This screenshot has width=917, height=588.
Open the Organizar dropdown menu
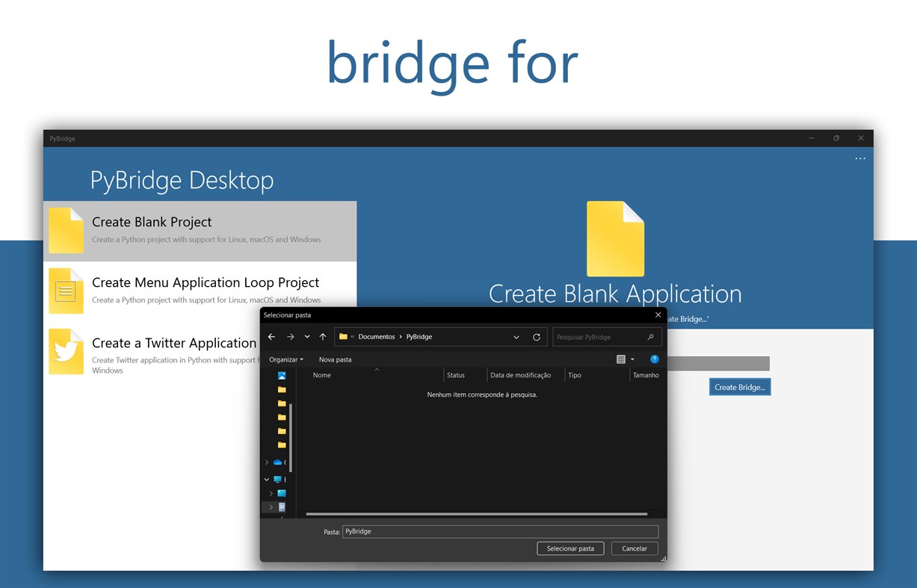click(x=286, y=359)
